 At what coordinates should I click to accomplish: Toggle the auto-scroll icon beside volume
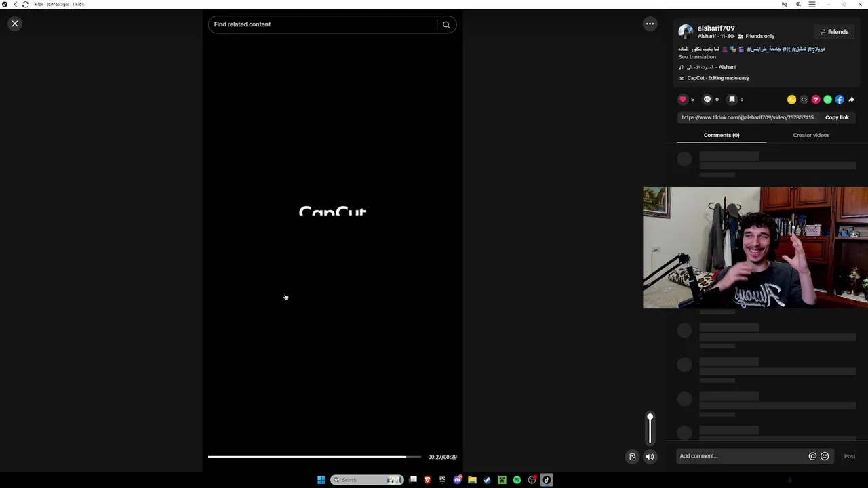click(633, 457)
